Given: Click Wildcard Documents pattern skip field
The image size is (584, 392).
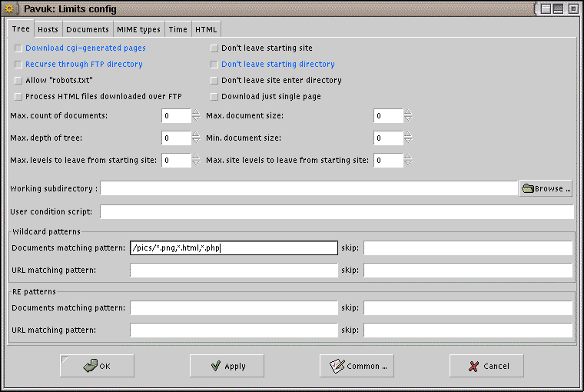Looking at the screenshot, I should coord(468,247).
